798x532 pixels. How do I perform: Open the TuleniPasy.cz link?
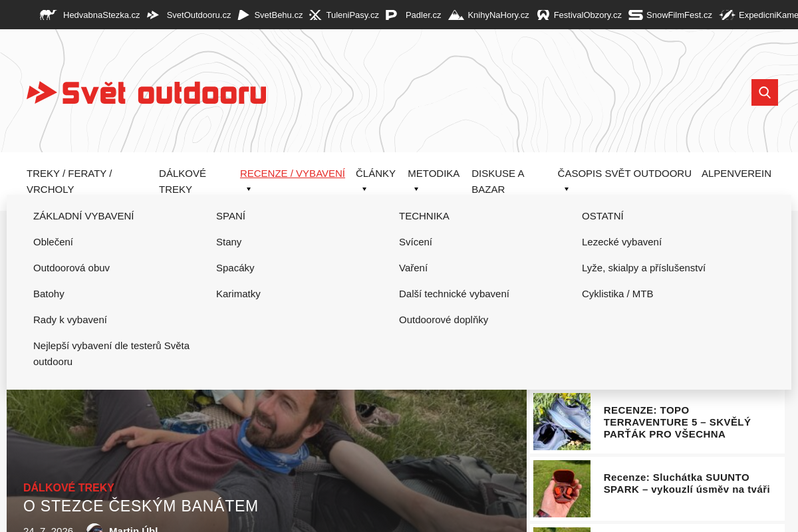point(352,15)
